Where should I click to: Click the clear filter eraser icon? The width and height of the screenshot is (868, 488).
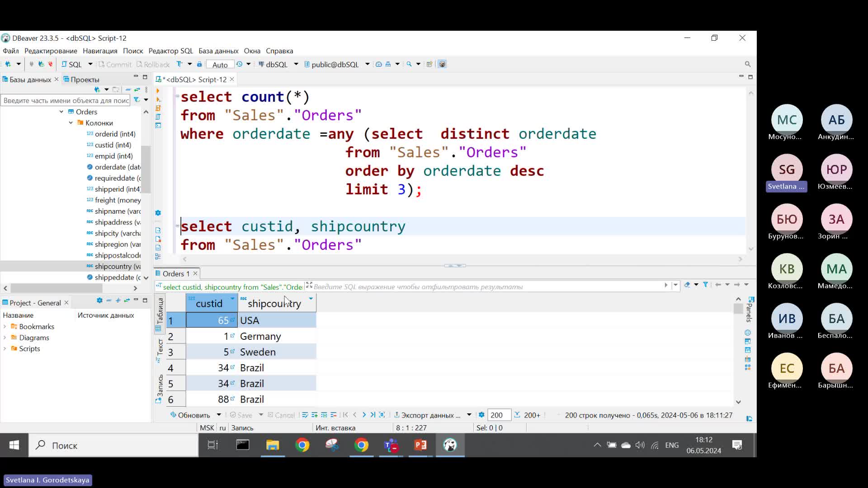pos(687,285)
